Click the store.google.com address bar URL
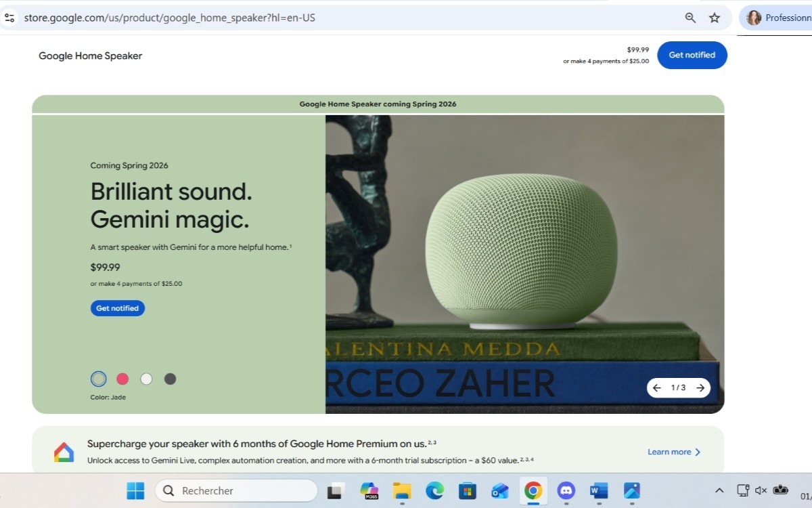 [169, 18]
